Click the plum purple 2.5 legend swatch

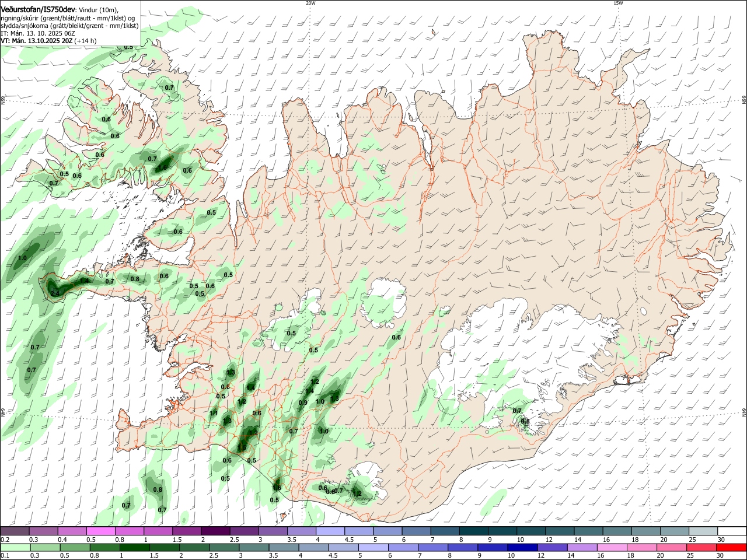tap(243, 531)
